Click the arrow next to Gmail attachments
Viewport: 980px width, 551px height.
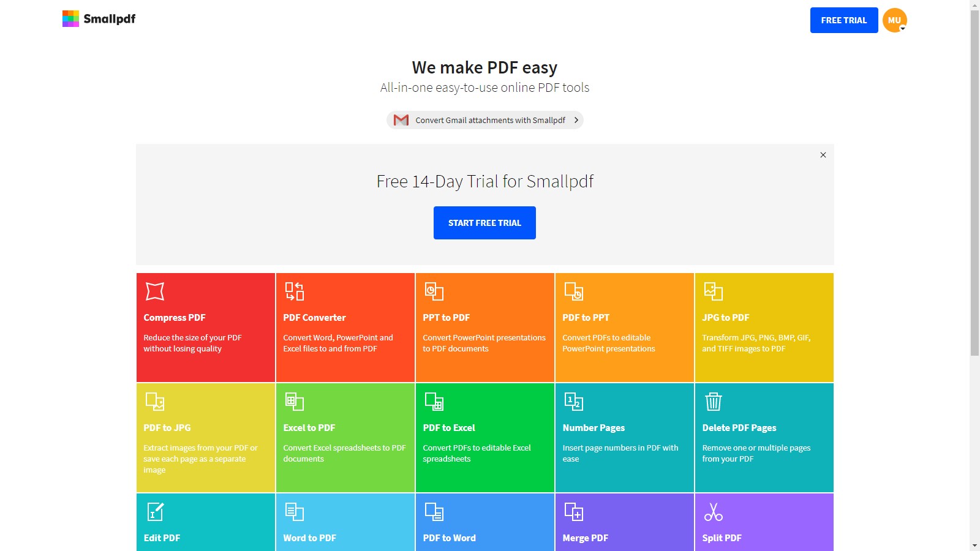coord(576,120)
